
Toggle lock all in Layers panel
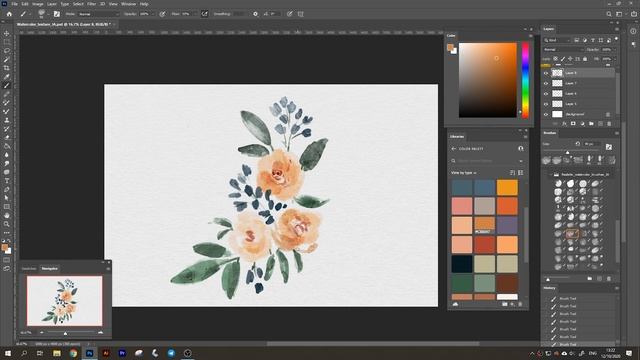[x=585, y=59]
